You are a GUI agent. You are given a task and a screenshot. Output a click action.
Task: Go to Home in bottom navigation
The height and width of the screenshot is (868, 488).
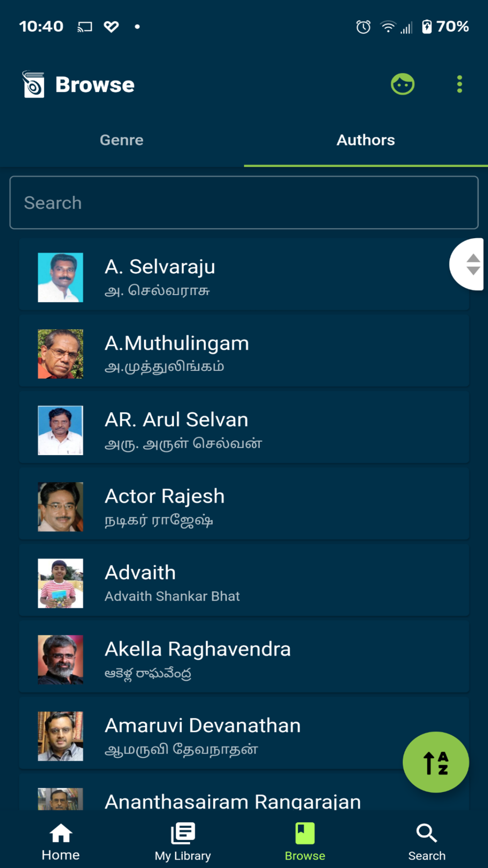61,842
